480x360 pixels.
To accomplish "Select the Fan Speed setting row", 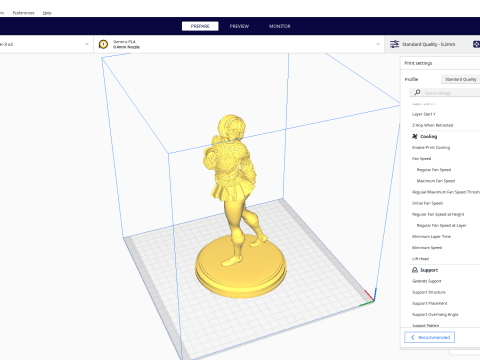I will [x=421, y=159].
